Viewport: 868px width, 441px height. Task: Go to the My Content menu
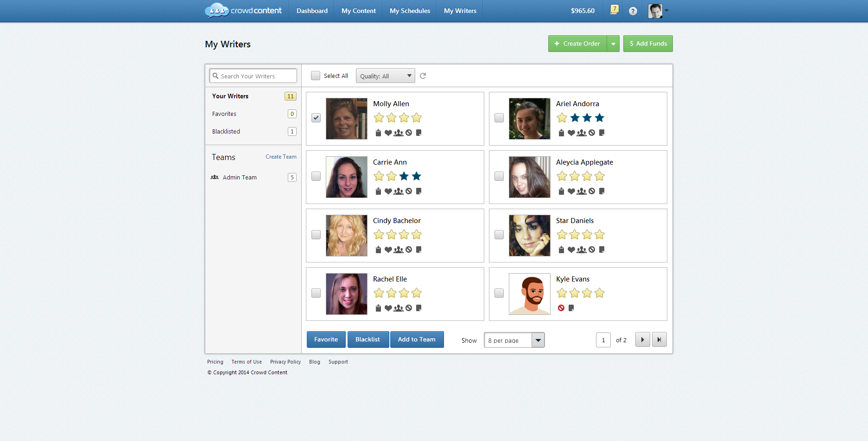(x=358, y=11)
